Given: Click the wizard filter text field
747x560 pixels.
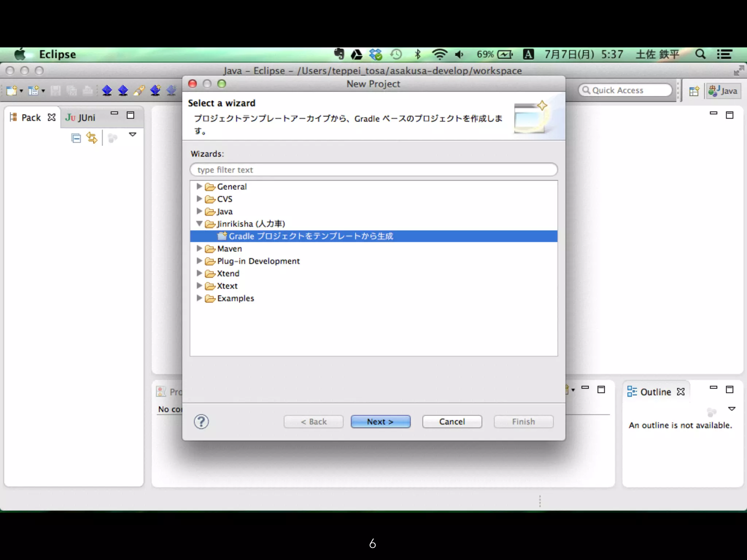Looking at the screenshot, I should [373, 170].
